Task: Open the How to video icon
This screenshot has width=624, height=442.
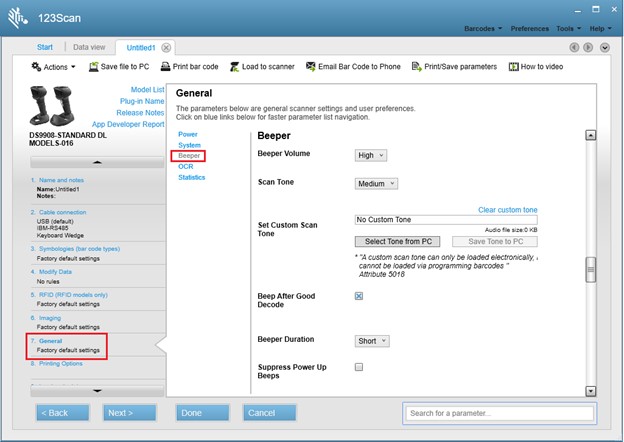Action: click(514, 67)
